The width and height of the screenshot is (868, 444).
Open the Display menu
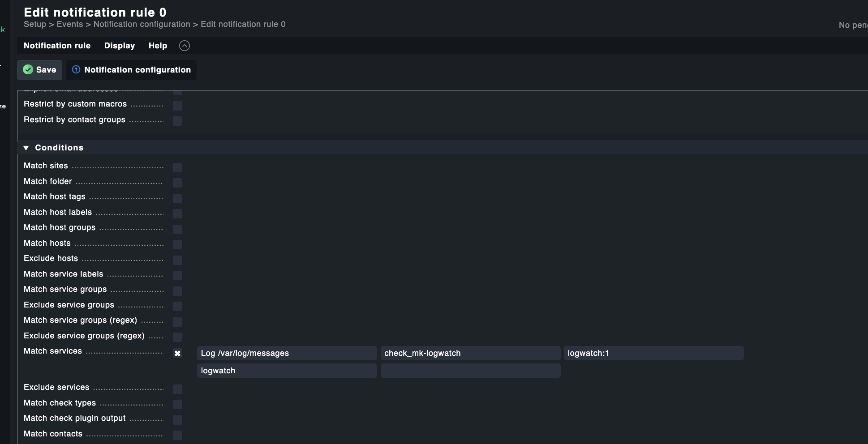(120, 46)
